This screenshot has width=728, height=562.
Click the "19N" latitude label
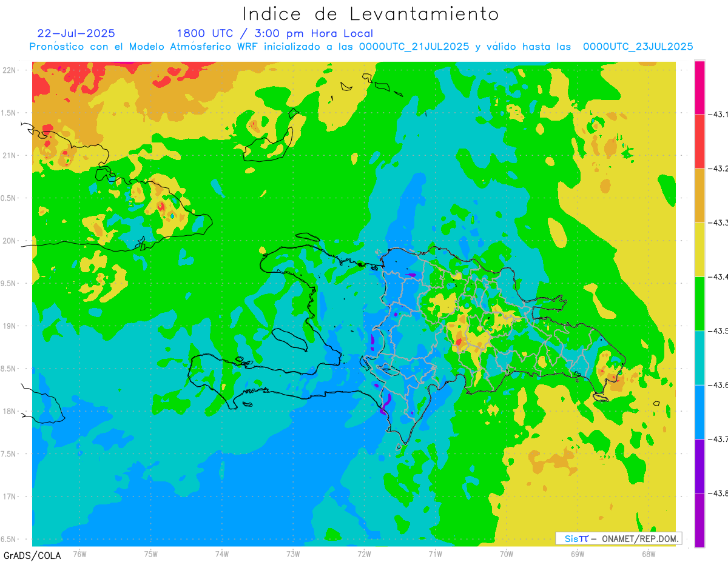click(x=10, y=326)
